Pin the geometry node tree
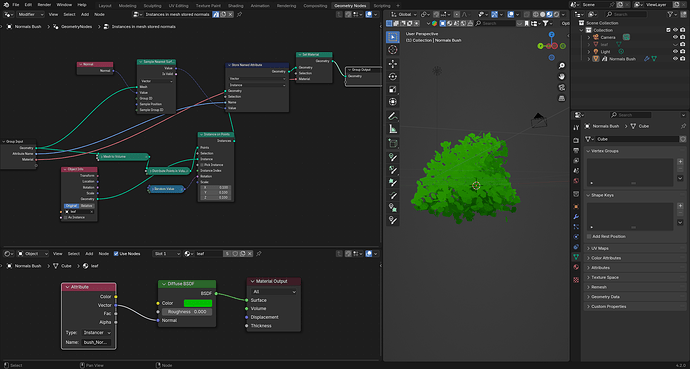This screenshot has width=690, height=369. (239, 14)
